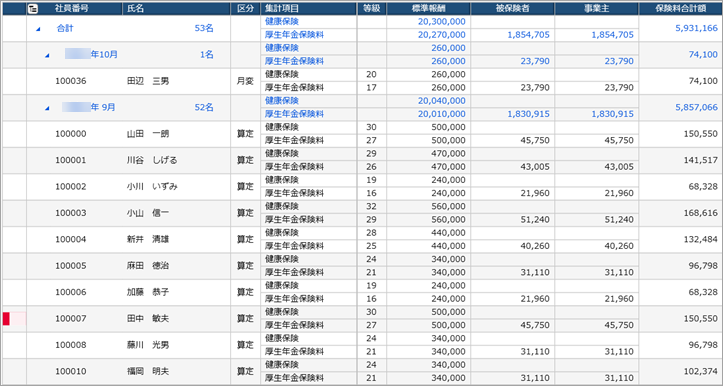Image resolution: width=723 pixels, height=386 pixels.
Task: Select name 田中 敏夫
Action: coord(148,319)
